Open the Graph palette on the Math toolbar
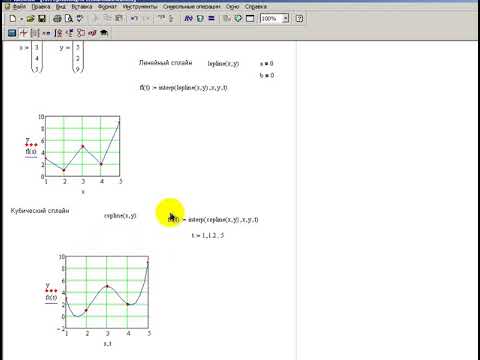Viewport: 480px width, 360px height. tap(23, 33)
